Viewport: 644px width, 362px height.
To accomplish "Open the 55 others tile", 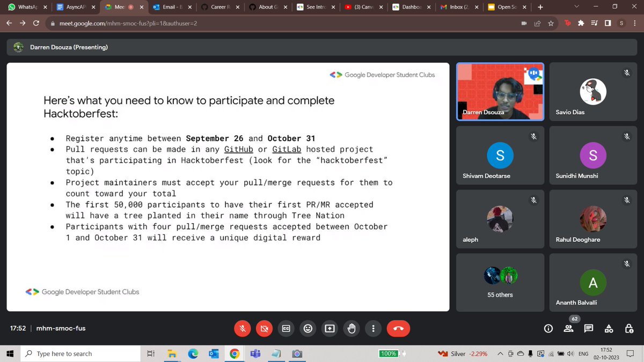I will coord(500,282).
